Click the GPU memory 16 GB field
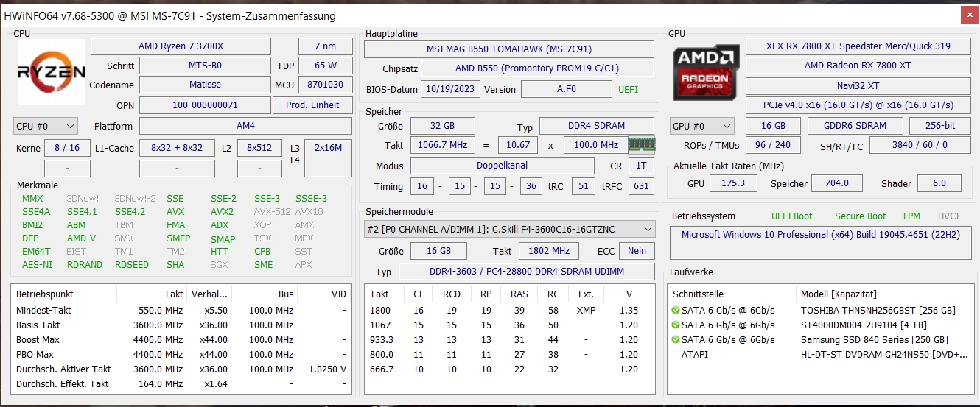This screenshot has height=407, width=980. tap(773, 126)
